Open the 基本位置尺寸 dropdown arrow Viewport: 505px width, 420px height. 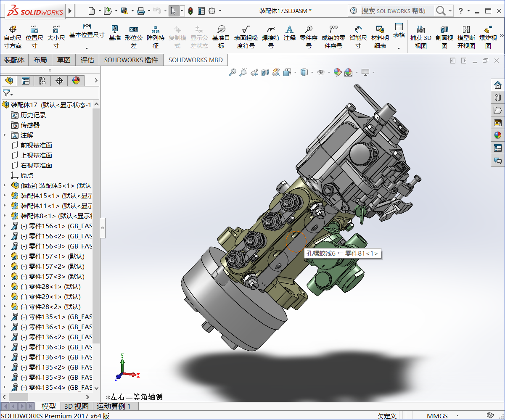[87, 48]
